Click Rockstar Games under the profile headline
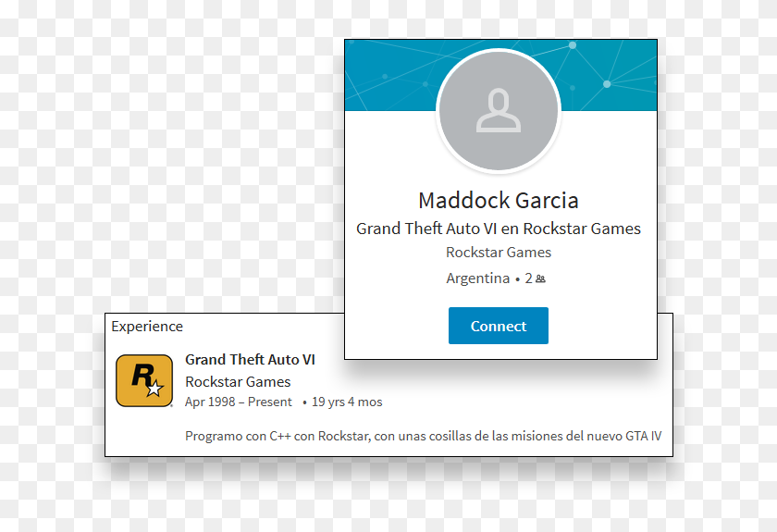The image size is (777, 532). 498,253
